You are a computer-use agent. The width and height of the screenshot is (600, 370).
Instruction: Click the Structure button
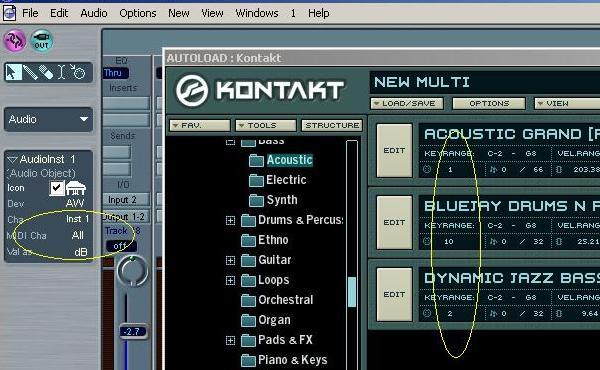[x=332, y=125]
